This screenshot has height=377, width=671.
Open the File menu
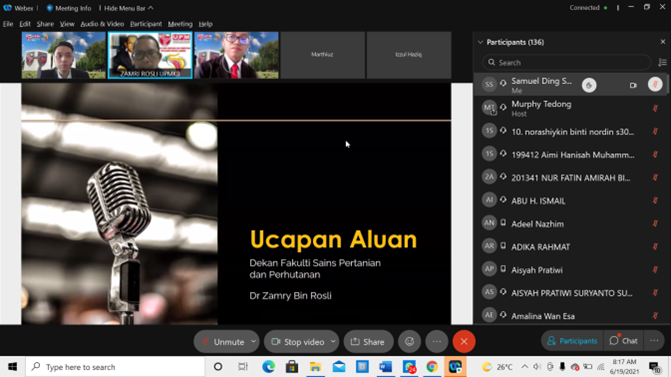tap(8, 24)
